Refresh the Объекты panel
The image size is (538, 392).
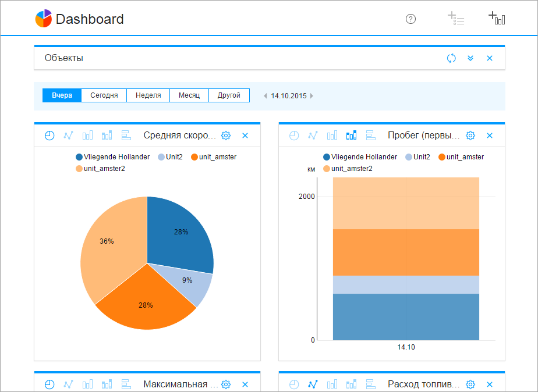[451, 58]
